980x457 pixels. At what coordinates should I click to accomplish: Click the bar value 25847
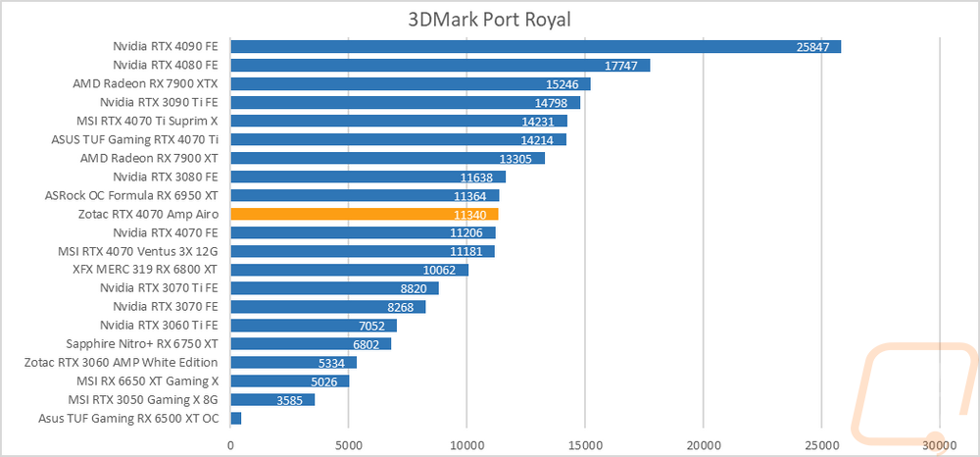[x=814, y=47]
